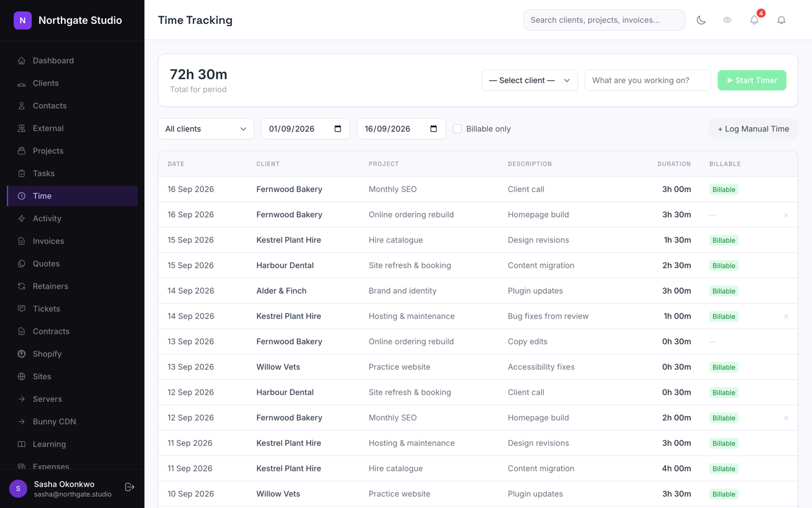Click the search clients, projects, invoices field

pos(604,20)
